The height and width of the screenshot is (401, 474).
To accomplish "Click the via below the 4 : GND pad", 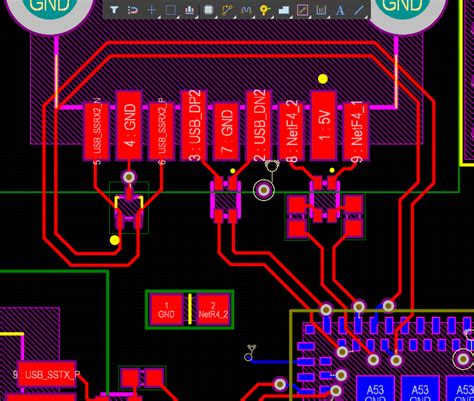I will pos(129,177).
